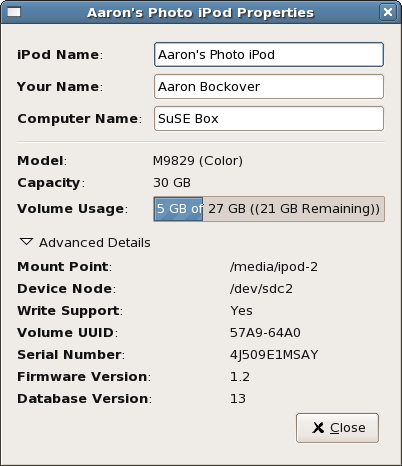
Task: Open the window menu icon in title bar
Action: pyautogui.click(x=14, y=12)
